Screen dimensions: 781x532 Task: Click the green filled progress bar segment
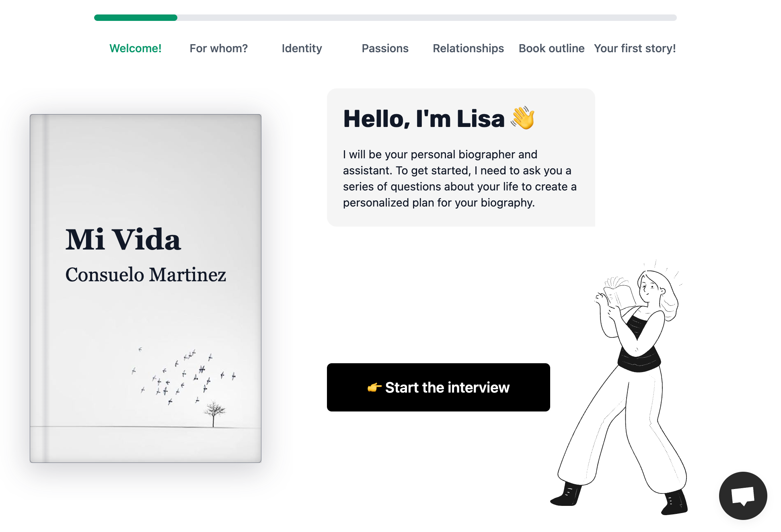(x=136, y=18)
